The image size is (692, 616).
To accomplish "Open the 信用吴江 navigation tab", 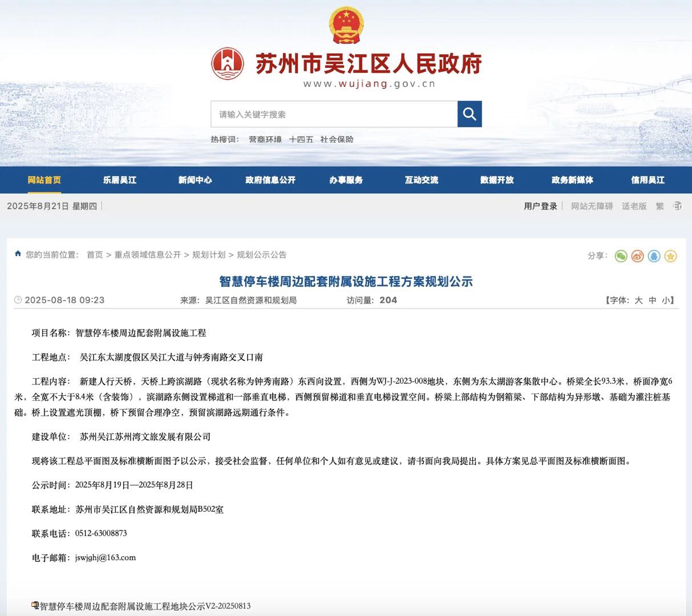I will point(648,180).
